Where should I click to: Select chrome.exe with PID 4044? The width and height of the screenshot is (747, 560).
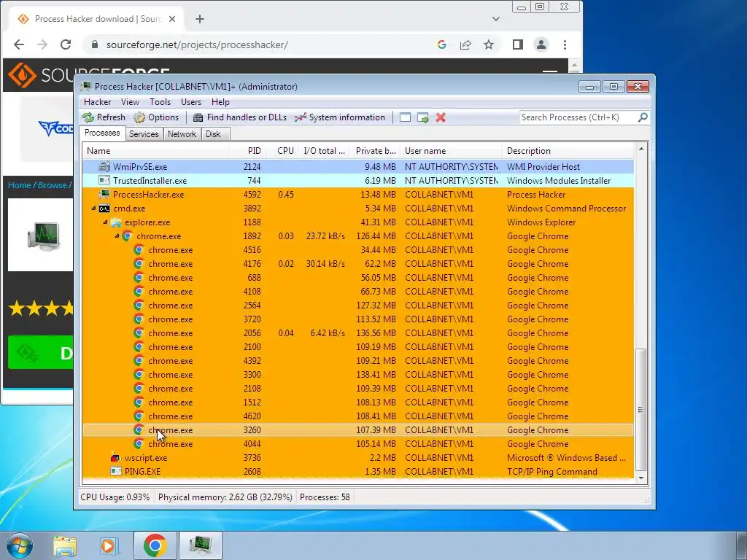[358, 444]
